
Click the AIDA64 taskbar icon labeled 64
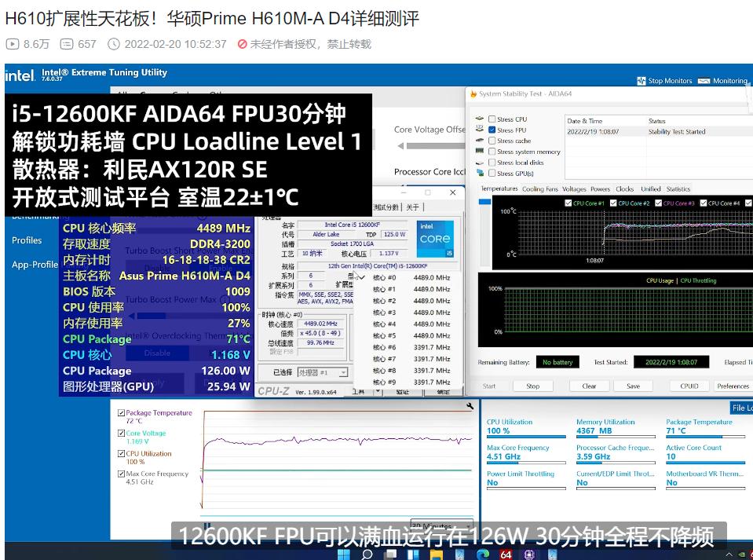(x=506, y=554)
